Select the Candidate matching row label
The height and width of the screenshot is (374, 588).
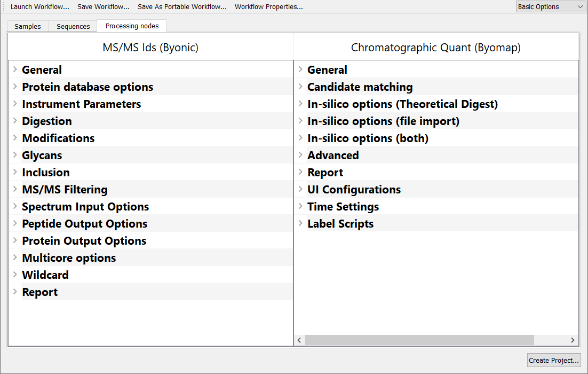(360, 87)
